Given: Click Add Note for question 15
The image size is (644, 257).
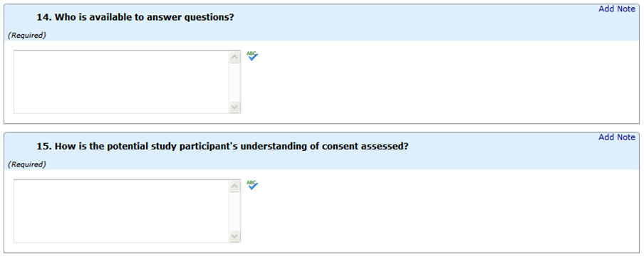Looking at the screenshot, I should [616, 137].
